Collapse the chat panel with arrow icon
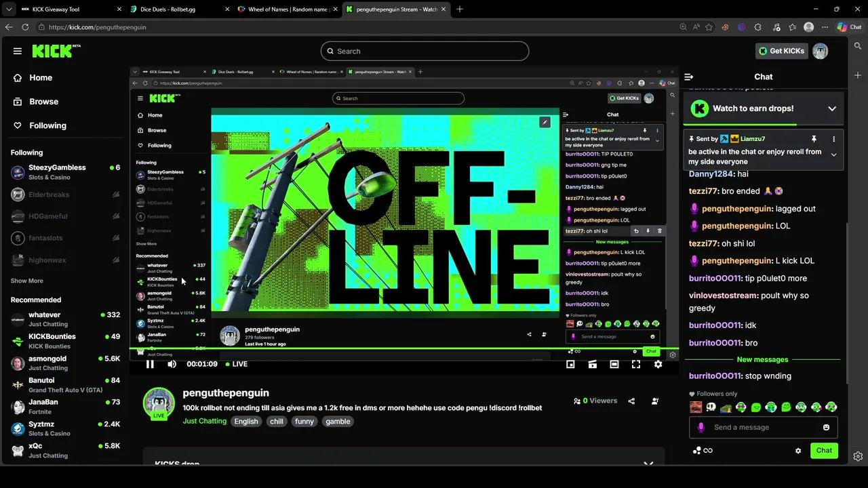 tap(688, 77)
